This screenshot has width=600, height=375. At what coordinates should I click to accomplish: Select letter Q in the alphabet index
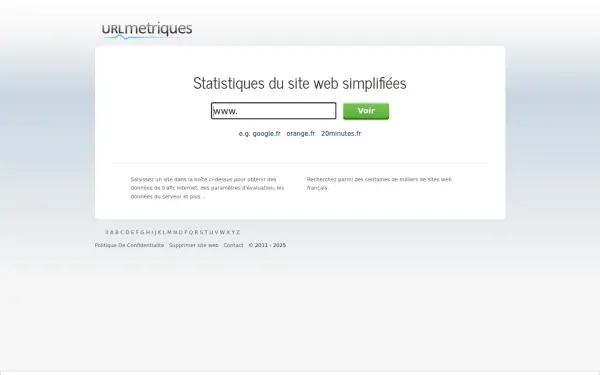coord(191,232)
